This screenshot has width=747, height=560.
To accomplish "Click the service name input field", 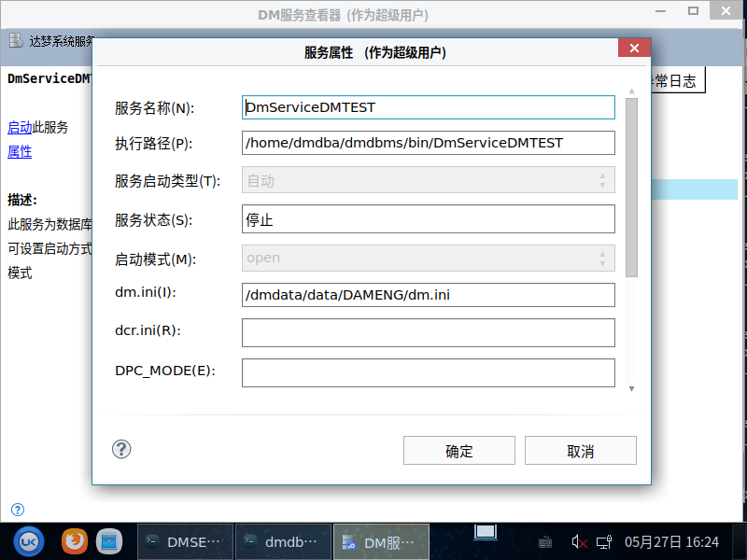I will [429, 107].
